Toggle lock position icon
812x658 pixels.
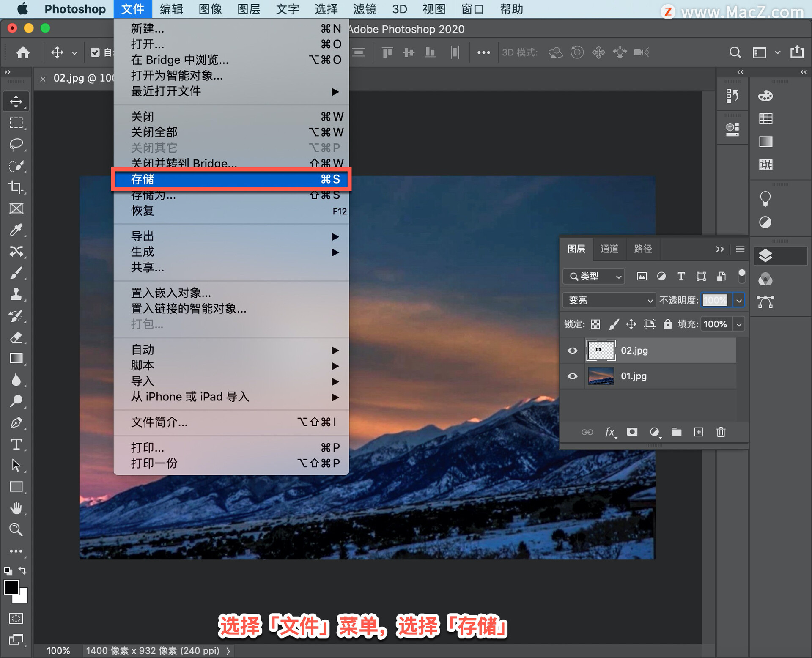[x=631, y=324]
